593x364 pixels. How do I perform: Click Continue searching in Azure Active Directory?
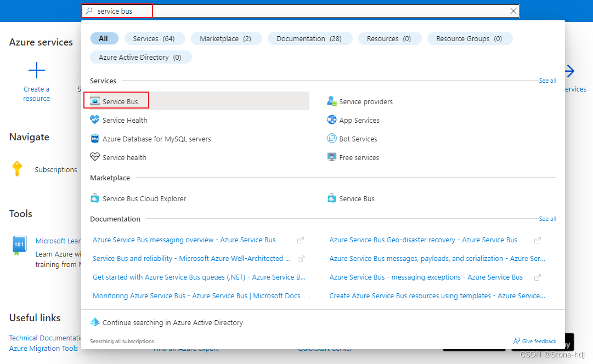[x=172, y=322]
